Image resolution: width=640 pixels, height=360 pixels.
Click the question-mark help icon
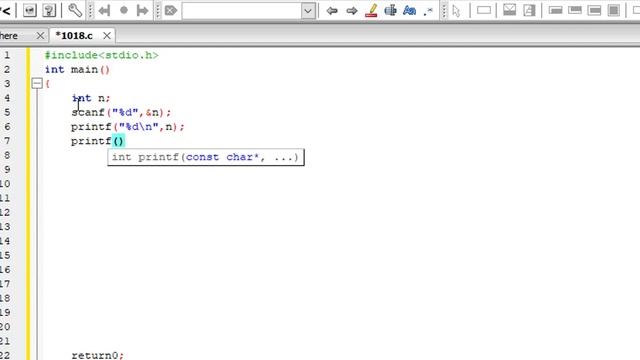[49, 10]
